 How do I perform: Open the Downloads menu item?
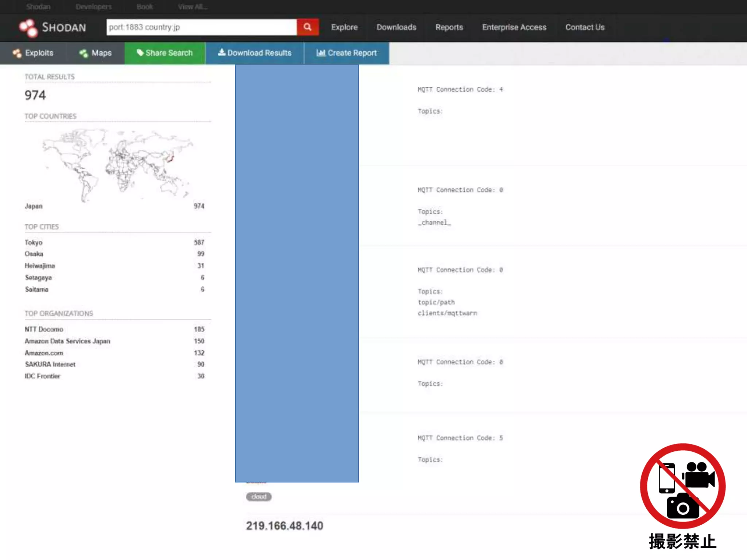pos(396,27)
